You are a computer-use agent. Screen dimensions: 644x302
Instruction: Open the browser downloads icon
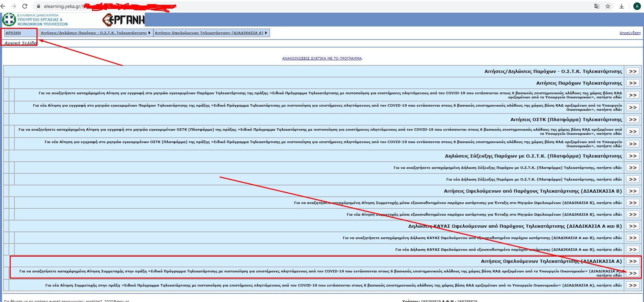coord(622,6)
